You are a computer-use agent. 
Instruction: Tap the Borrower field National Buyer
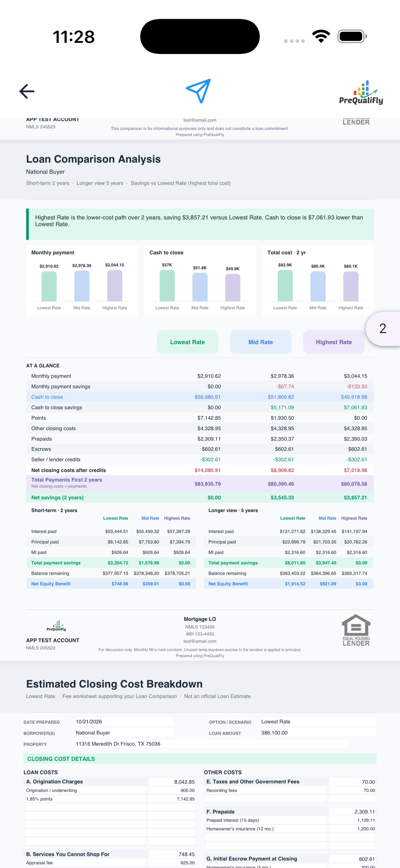[125, 733]
